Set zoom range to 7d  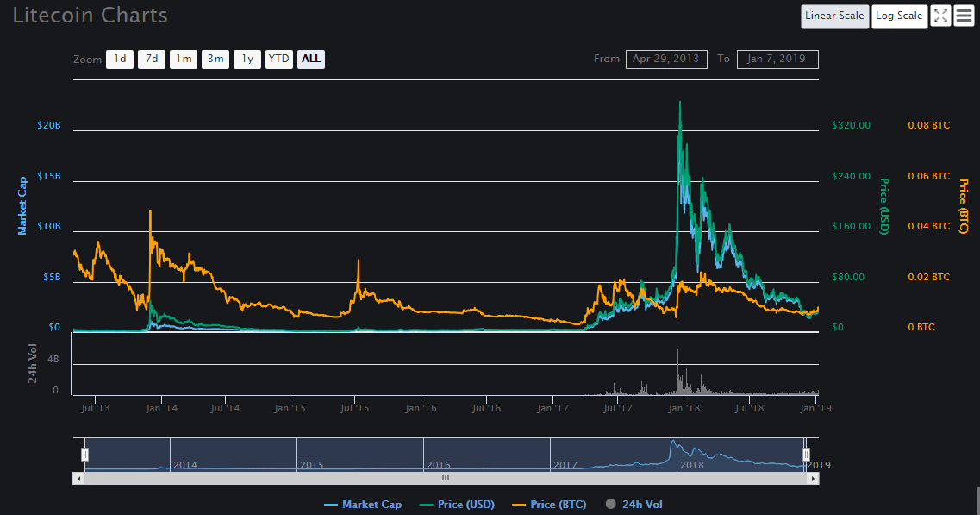pyautogui.click(x=152, y=59)
